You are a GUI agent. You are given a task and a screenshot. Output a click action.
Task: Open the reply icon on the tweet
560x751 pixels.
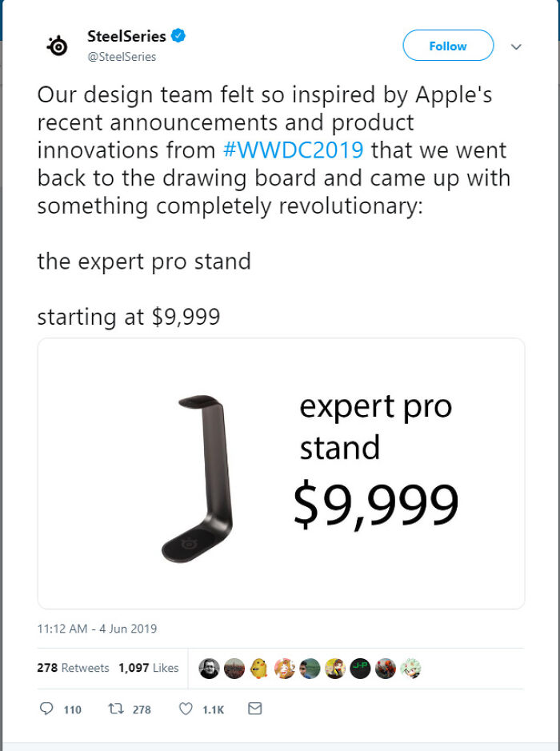click(48, 709)
